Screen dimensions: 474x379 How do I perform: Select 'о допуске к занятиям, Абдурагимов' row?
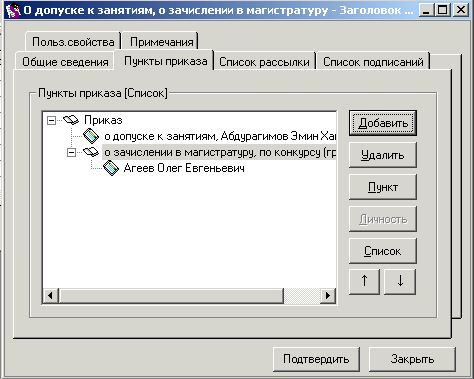coord(220,136)
